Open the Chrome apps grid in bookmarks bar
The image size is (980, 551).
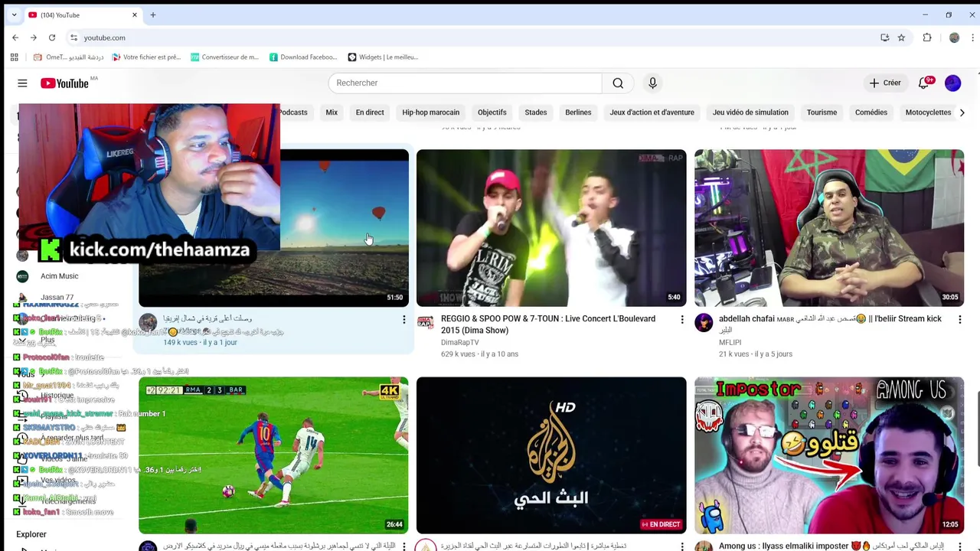point(14,57)
